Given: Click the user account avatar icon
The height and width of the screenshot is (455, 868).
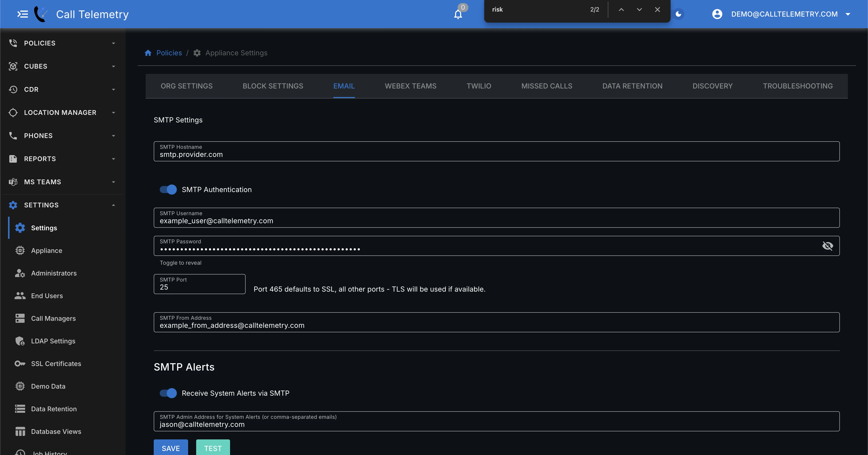Looking at the screenshot, I should (x=717, y=14).
